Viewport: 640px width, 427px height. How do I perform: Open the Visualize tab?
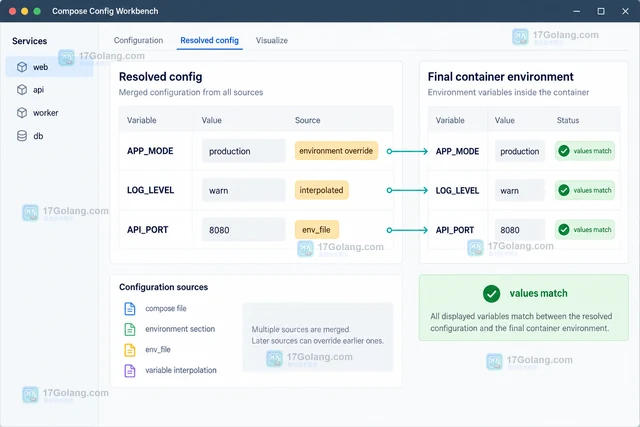point(272,40)
